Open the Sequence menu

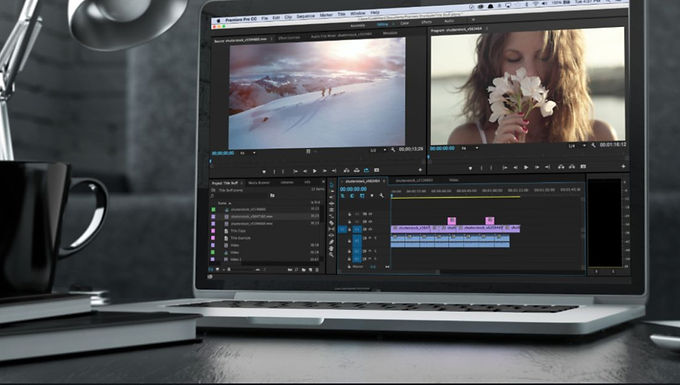point(306,16)
